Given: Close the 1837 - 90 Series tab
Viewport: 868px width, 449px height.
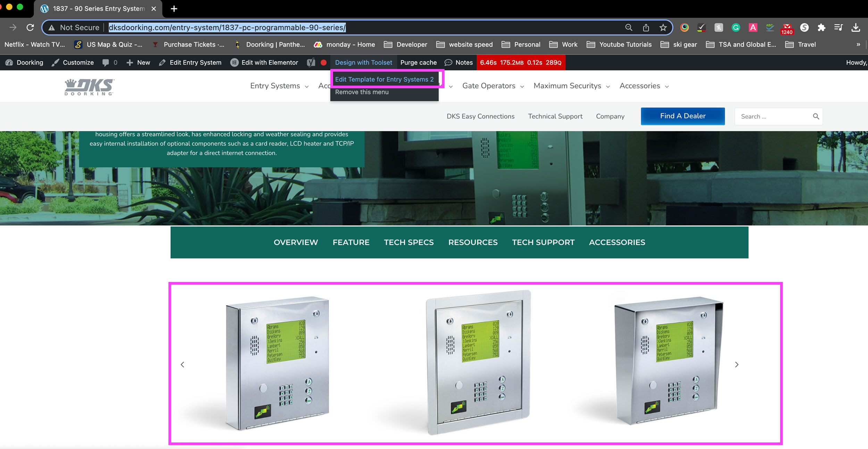Looking at the screenshot, I should (153, 9).
